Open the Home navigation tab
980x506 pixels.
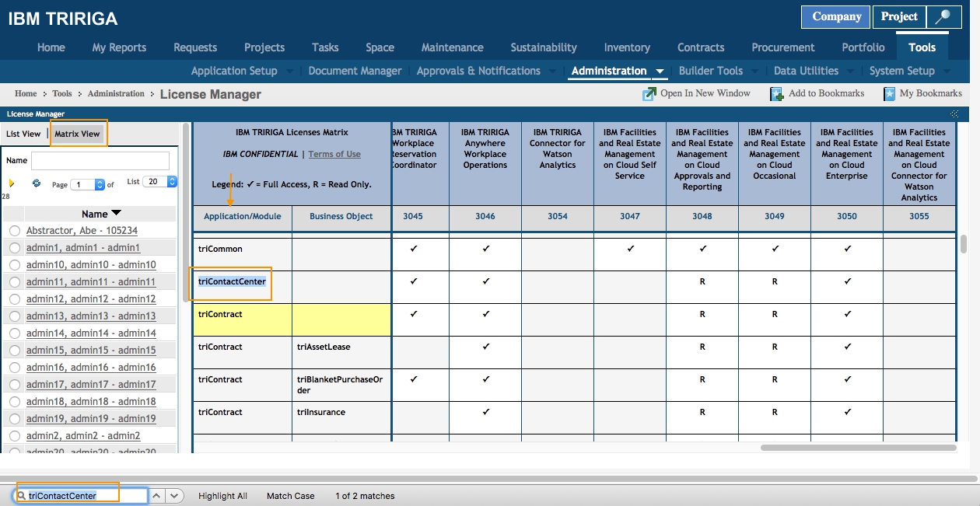click(x=51, y=47)
